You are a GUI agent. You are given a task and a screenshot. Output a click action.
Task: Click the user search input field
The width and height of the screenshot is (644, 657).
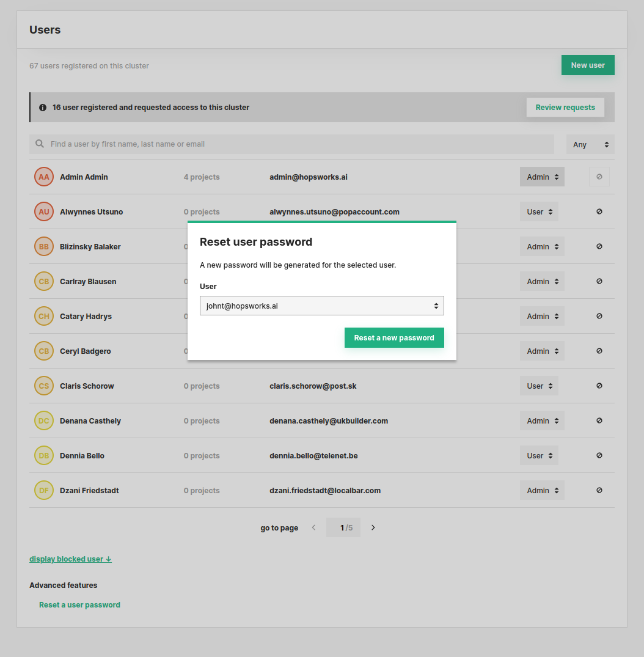[244, 144]
